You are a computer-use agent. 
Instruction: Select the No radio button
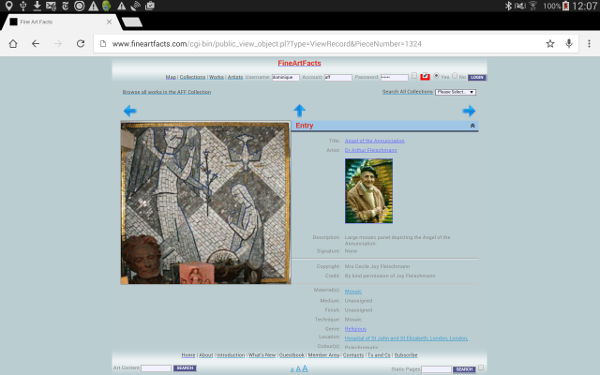455,76
